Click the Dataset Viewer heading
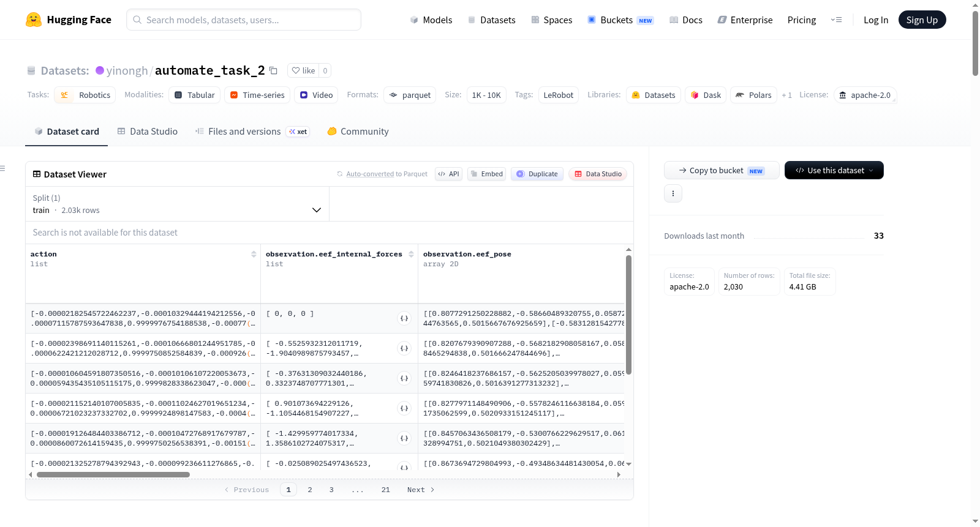 (75, 174)
